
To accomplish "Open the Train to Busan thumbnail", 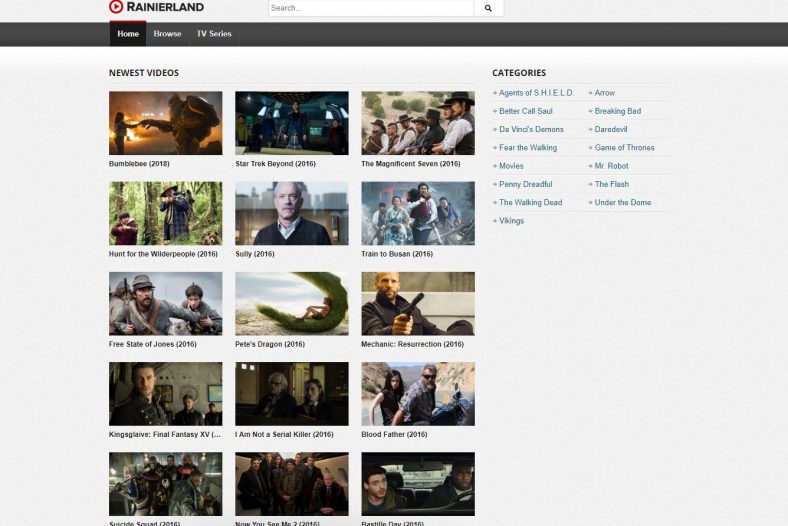I will click(418, 214).
